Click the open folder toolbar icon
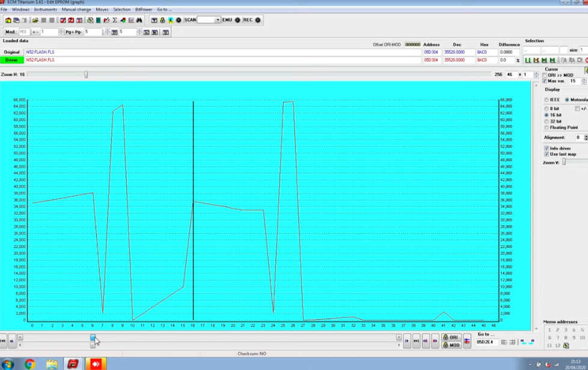588x370 pixels. point(35,20)
